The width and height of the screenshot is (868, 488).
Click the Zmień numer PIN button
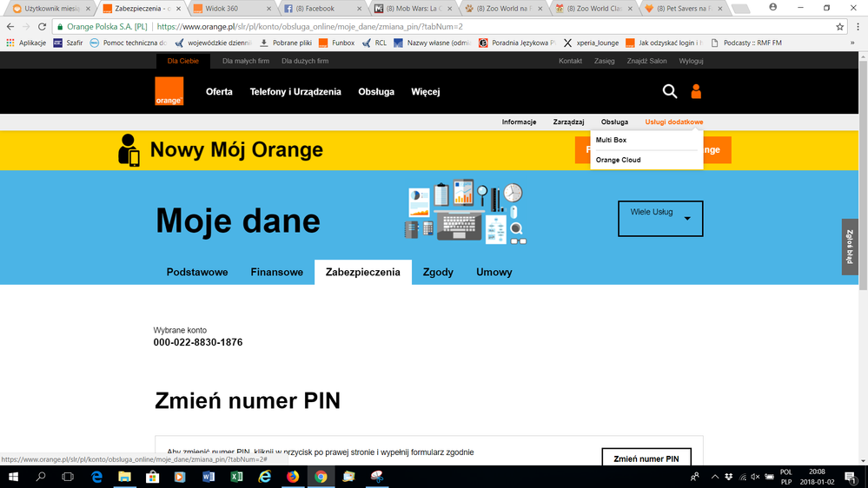click(646, 458)
